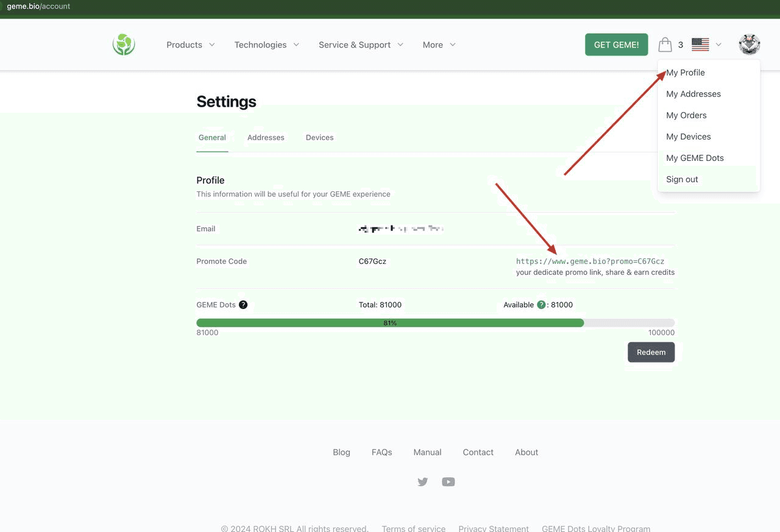Expand the Products navigation dropdown
This screenshot has width=780, height=532.
click(190, 44)
